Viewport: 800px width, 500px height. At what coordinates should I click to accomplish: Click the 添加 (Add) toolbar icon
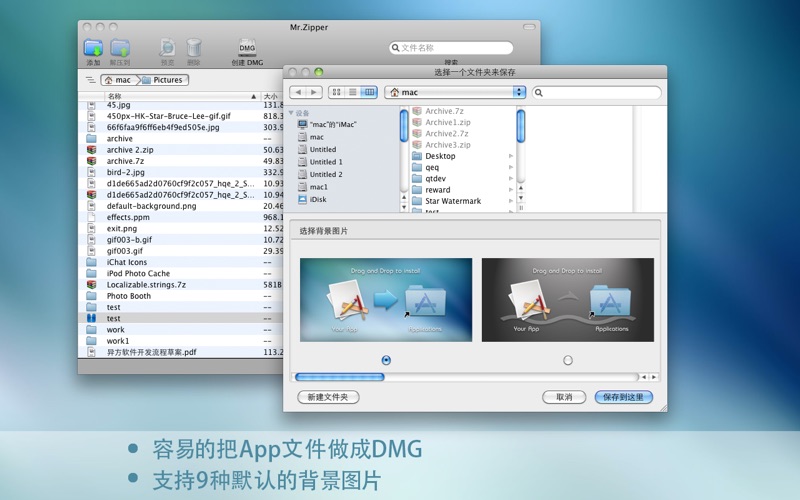(x=93, y=48)
